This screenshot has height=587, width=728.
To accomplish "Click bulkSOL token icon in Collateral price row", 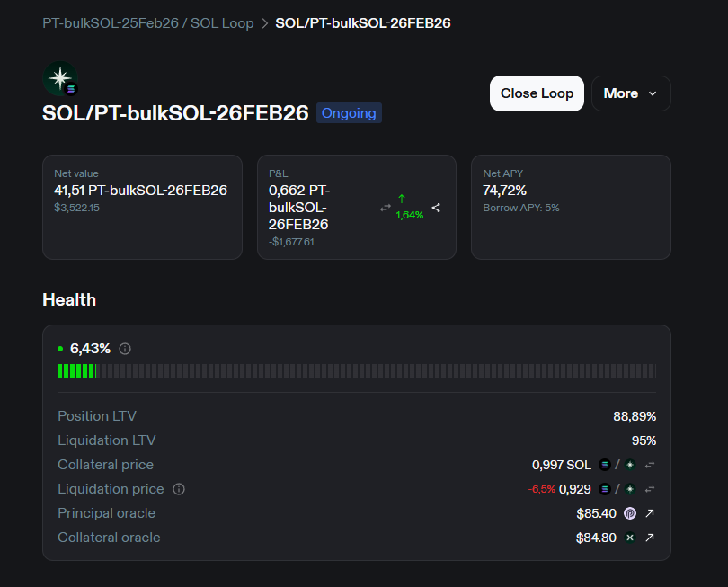I will click(x=630, y=465).
